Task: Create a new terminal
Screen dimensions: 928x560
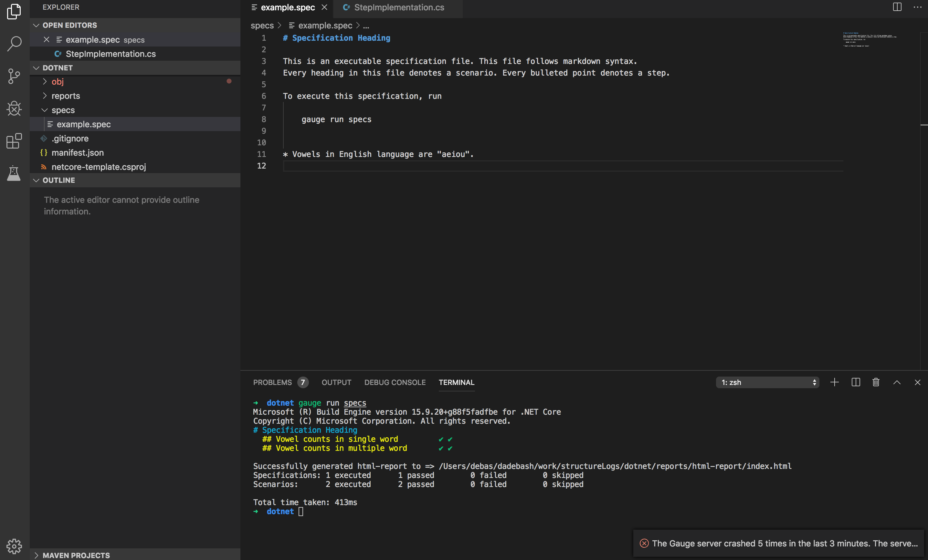Action: tap(835, 382)
